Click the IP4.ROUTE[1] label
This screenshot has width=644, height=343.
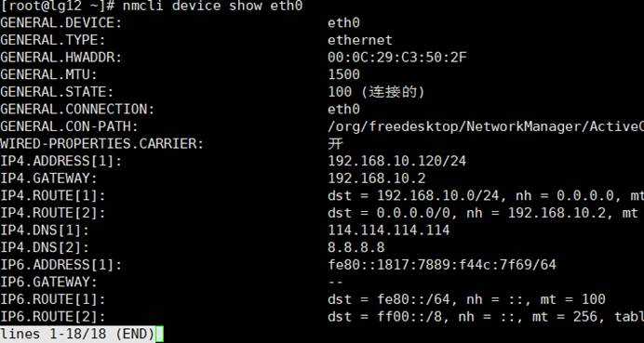(x=52, y=196)
